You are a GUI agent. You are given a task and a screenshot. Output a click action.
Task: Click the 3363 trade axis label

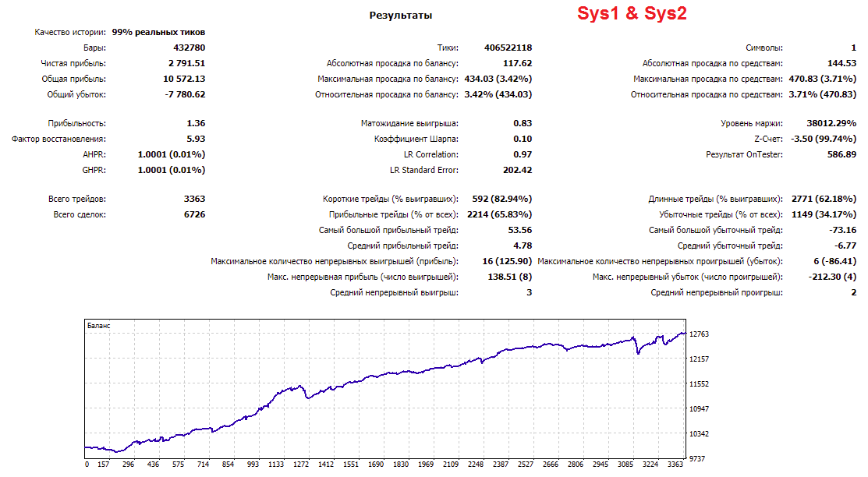coord(675,465)
